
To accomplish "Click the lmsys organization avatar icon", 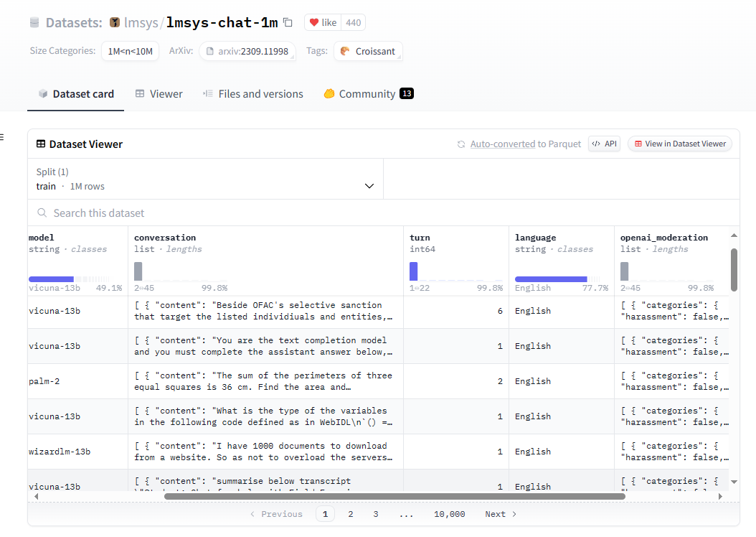I will click(114, 23).
